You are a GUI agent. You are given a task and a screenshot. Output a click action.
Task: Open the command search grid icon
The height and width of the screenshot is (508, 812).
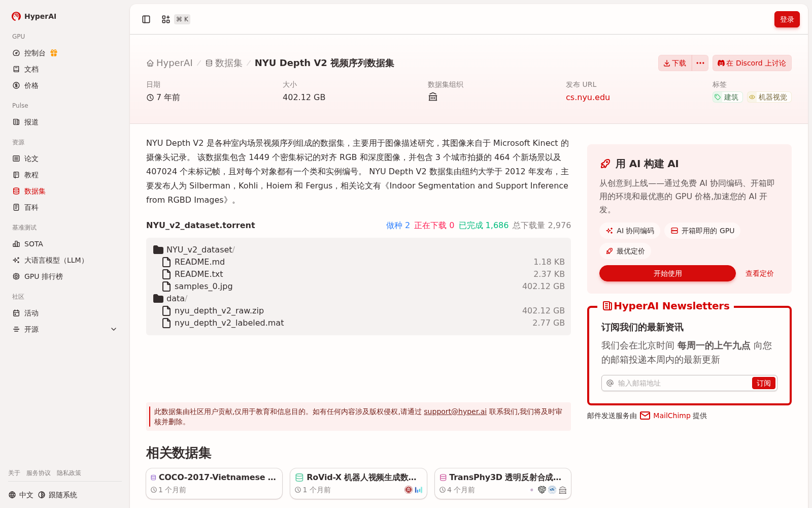click(166, 19)
